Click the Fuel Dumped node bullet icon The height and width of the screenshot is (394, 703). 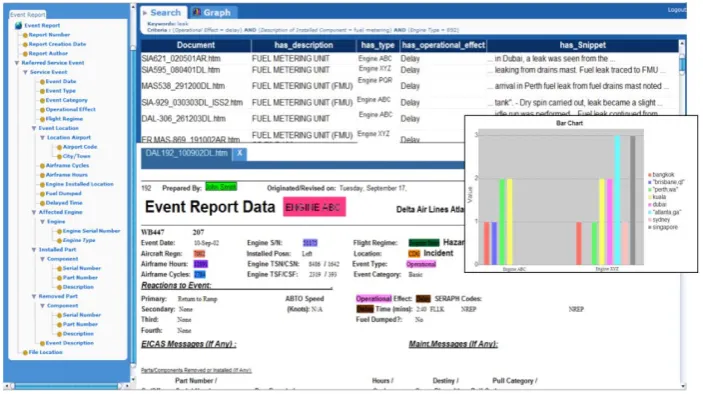[42, 194]
